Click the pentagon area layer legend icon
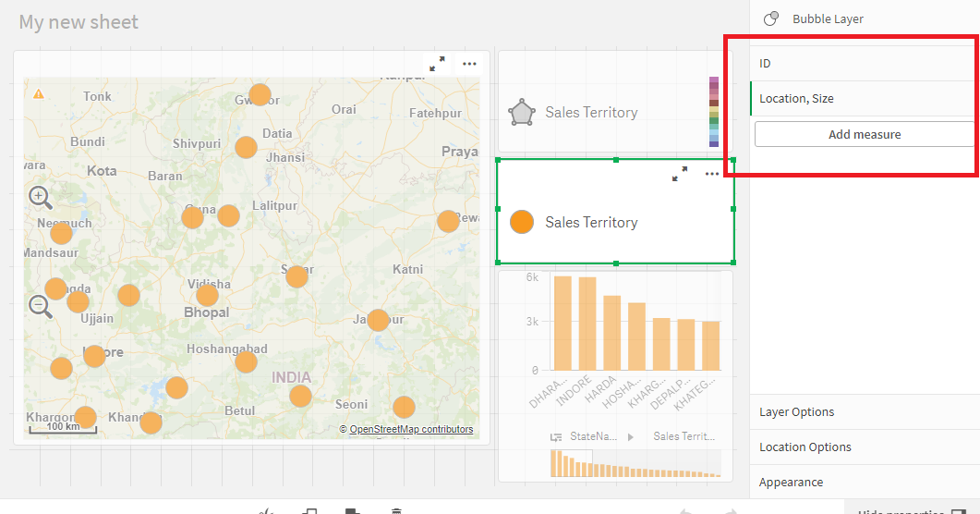Image resolution: width=980 pixels, height=514 pixels. pos(522,113)
